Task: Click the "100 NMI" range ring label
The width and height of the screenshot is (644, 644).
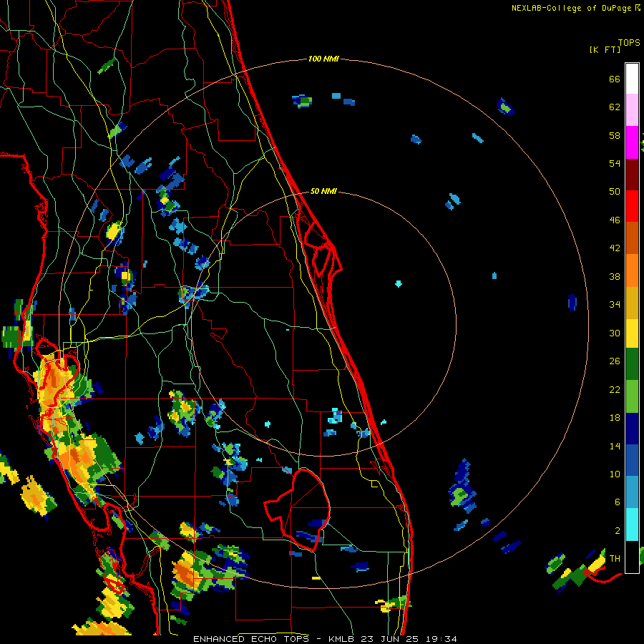Action: pyautogui.click(x=323, y=59)
